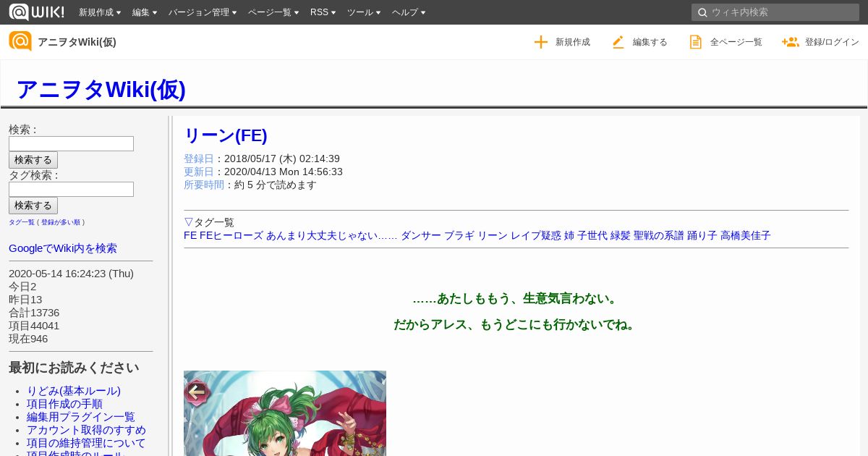Open the 聖戦の系譜 tag
Image resolution: width=868 pixels, height=456 pixels.
(x=659, y=235)
